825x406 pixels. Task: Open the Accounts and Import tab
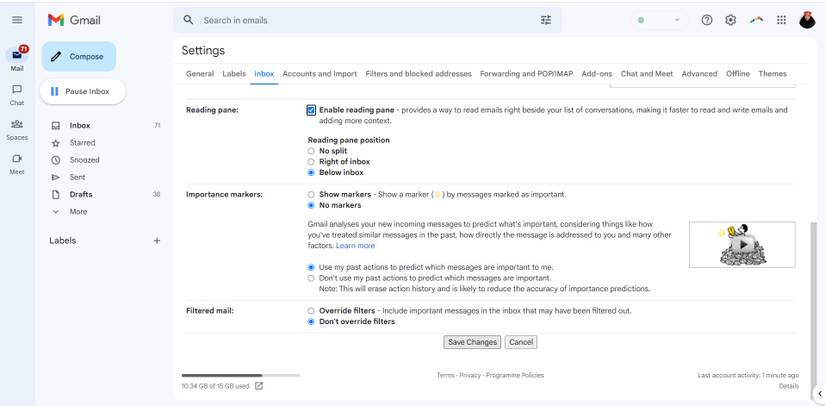[319, 74]
